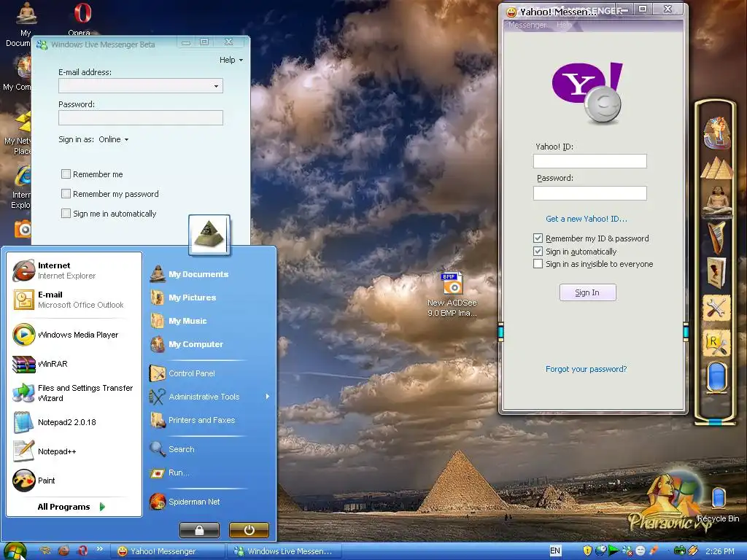Screen dimensions: 747x560
Task: Enable Remember me checkbox
Action: pos(66,174)
